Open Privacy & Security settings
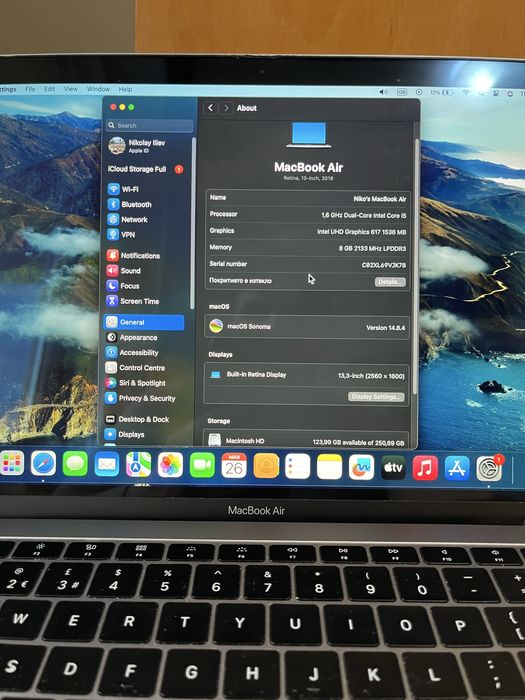Image resolution: width=525 pixels, height=700 pixels. click(x=140, y=398)
